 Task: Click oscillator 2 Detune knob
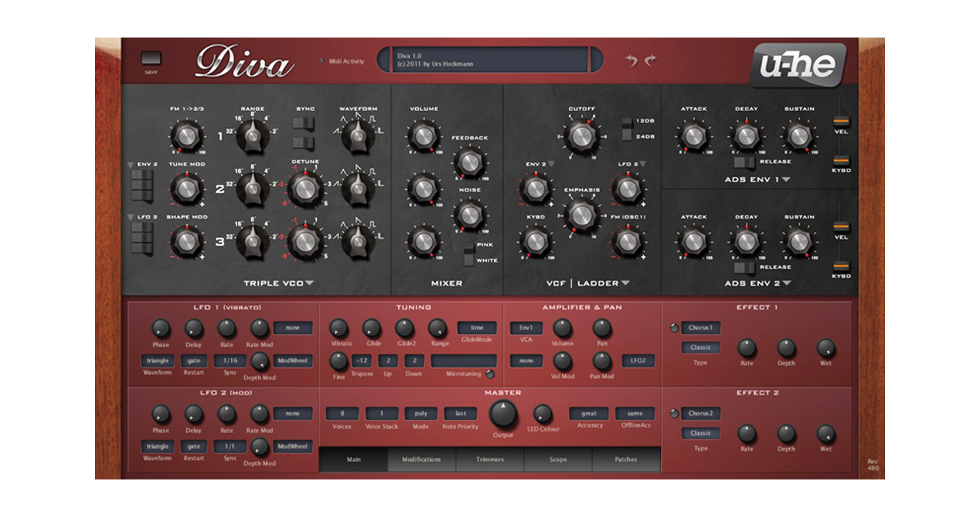tap(305, 188)
